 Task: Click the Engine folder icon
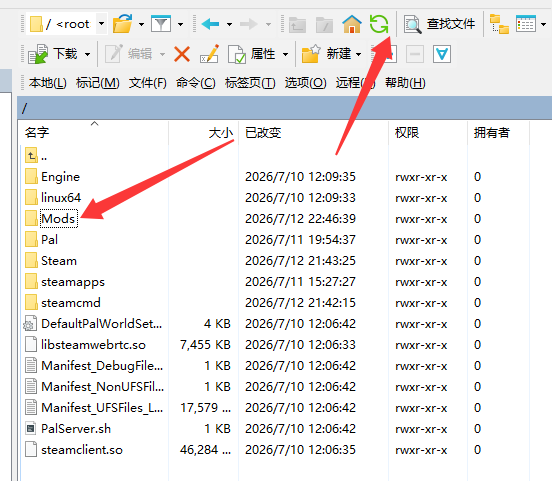[31, 176]
